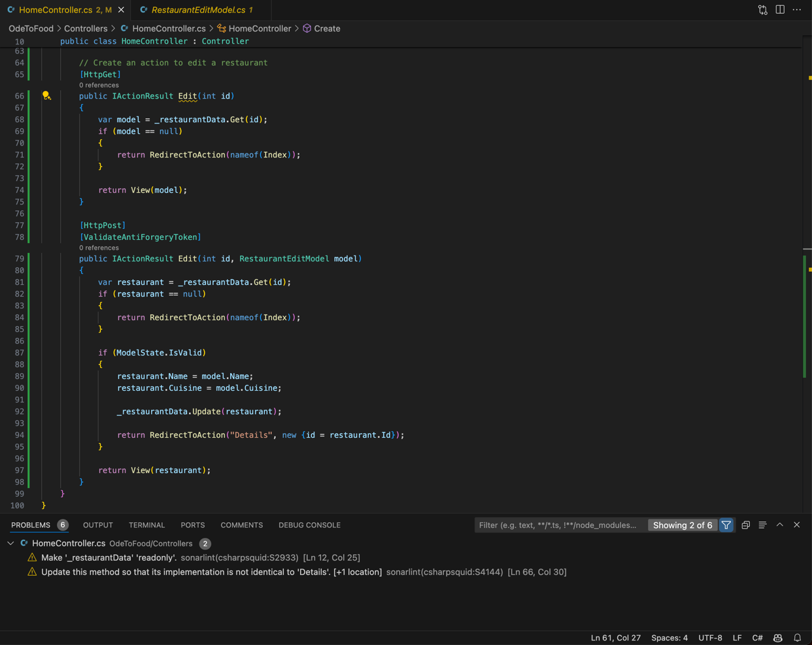Collapse the HomeController.cs problems group

[x=10, y=543]
